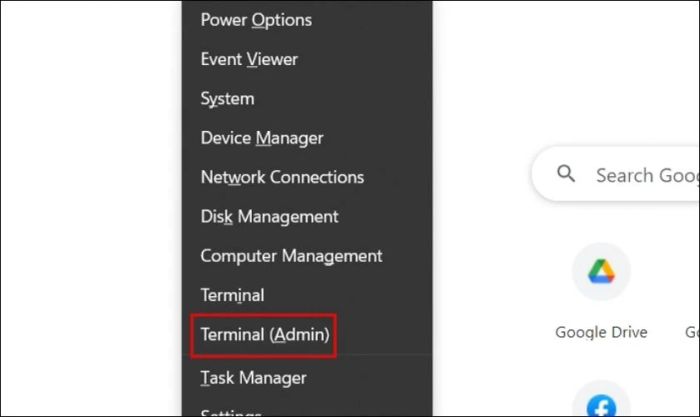The width and height of the screenshot is (700, 417).
Task: Open the highlighted Terminal (Admin) entry
Action: 265,335
